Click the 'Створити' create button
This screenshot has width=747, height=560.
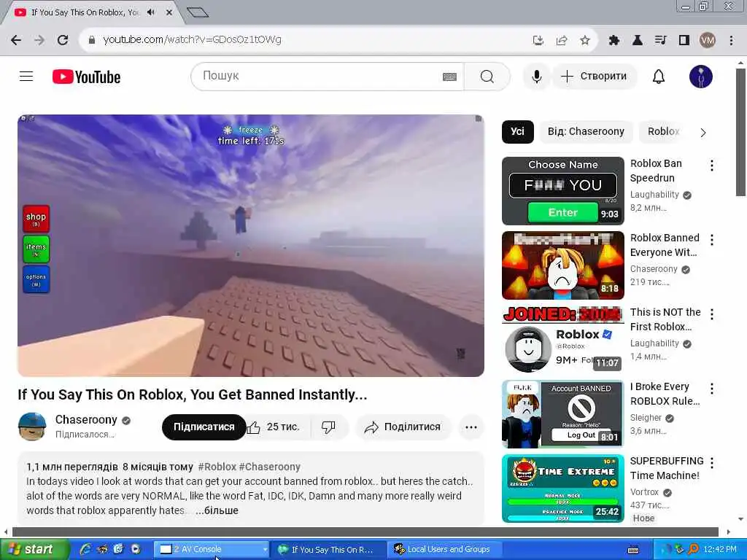click(594, 77)
